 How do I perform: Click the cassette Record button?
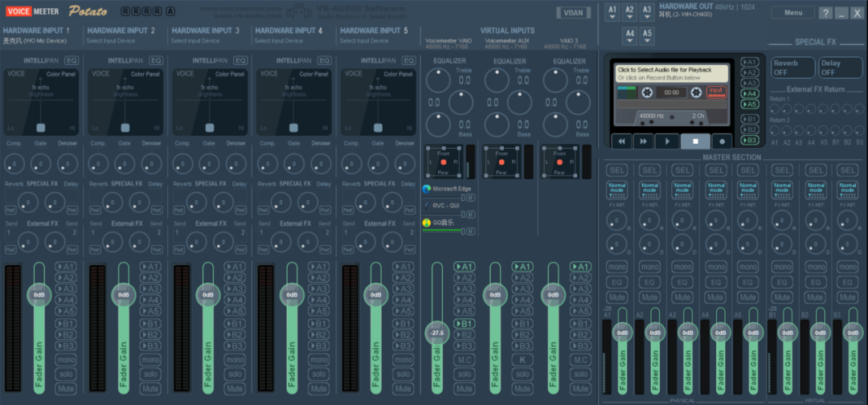(721, 141)
